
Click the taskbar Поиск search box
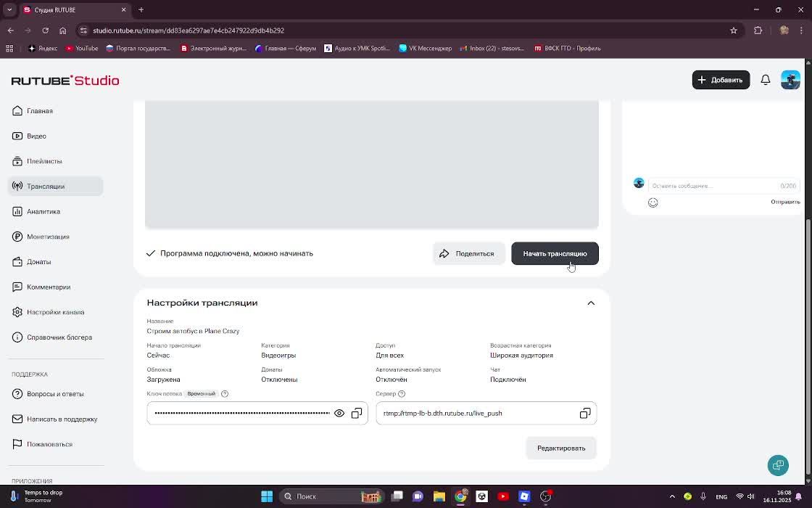click(331, 496)
